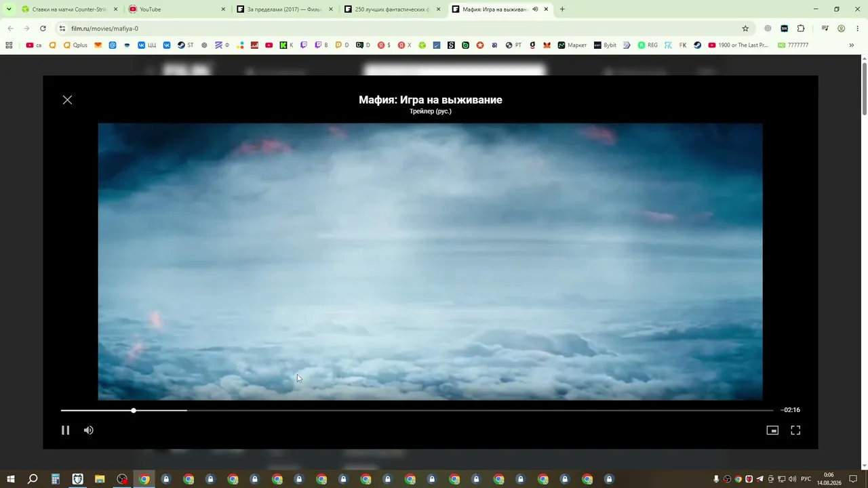Open the 'ST' Steam bookmark
The image size is (868, 488).
(x=186, y=45)
